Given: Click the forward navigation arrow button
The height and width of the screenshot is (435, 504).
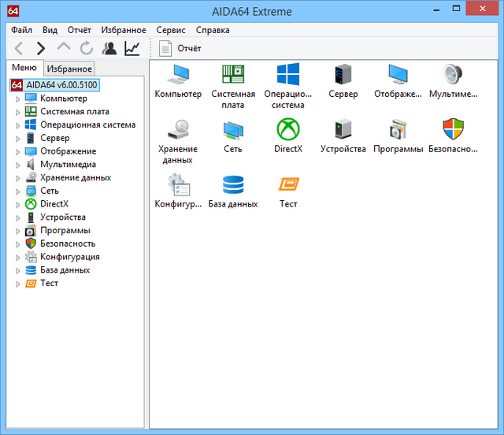Looking at the screenshot, I should (x=41, y=49).
